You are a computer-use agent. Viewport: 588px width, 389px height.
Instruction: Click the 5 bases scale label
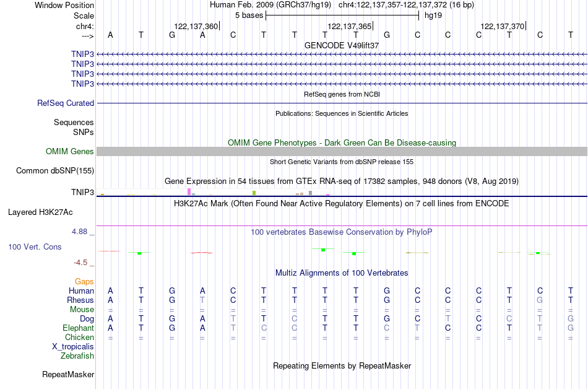(x=249, y=15)
